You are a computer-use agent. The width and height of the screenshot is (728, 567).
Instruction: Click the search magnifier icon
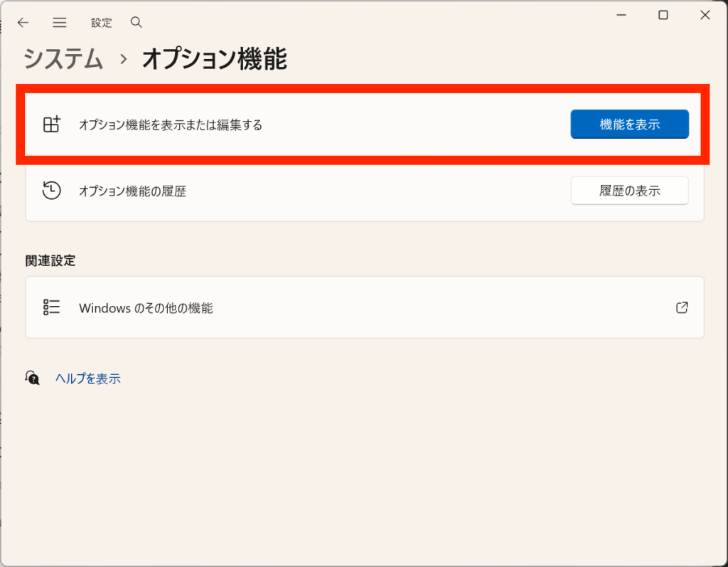(x=136, y=23)
